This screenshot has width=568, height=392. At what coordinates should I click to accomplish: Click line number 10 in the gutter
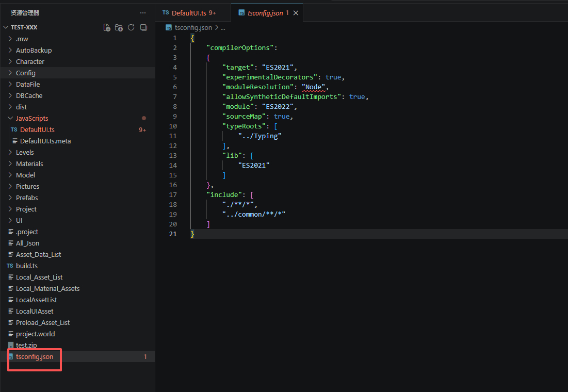click(x=173, y=126)
